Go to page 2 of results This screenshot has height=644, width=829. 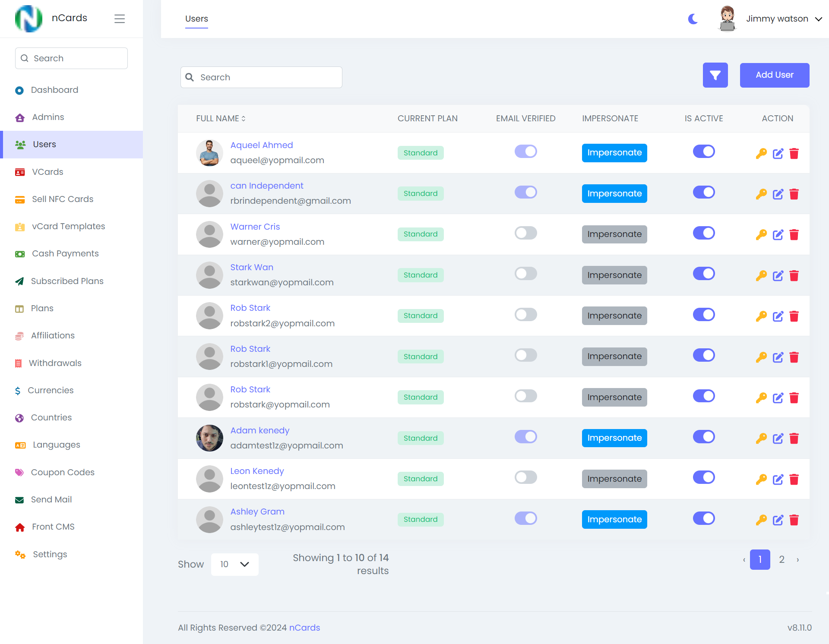(x=782, y=559)
